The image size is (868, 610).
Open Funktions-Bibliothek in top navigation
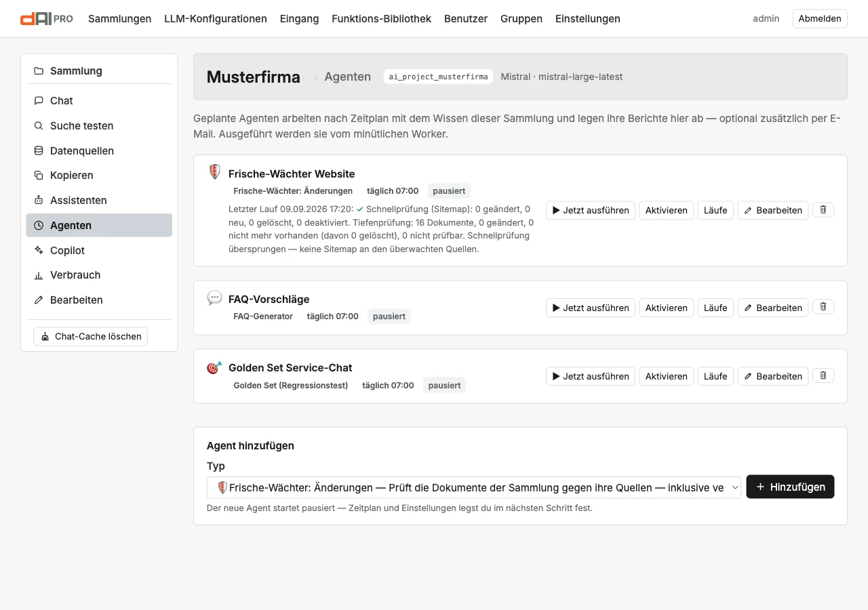pos(381,19)
